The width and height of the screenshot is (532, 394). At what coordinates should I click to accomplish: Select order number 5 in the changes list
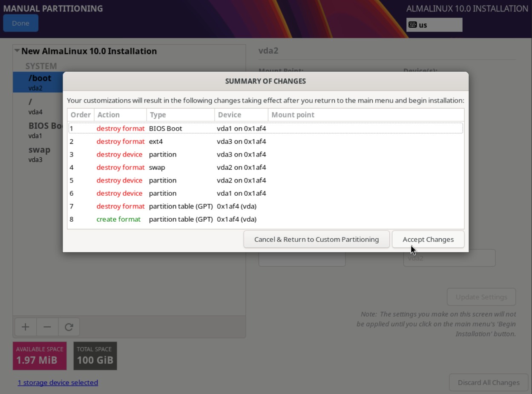pos(72,180)
